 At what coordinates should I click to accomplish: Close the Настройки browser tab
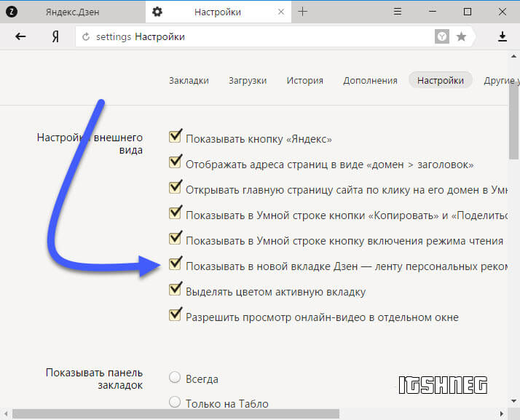click(281, 12)
